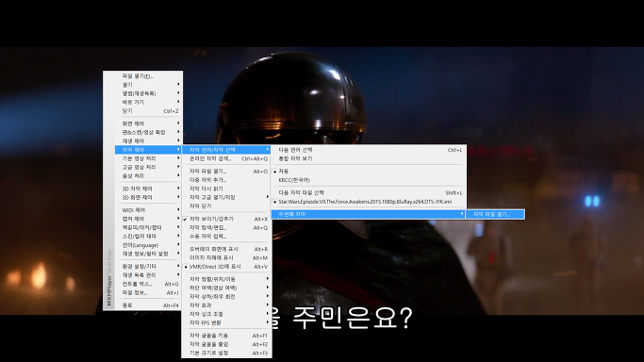Click '온라인 자막 검색...' entry

tap(226, 158)
